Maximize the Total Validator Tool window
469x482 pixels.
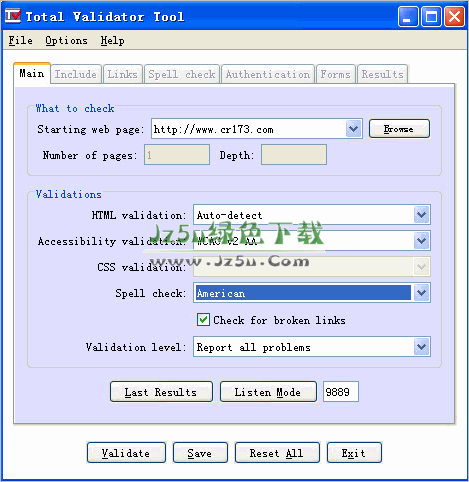point(431,16)
